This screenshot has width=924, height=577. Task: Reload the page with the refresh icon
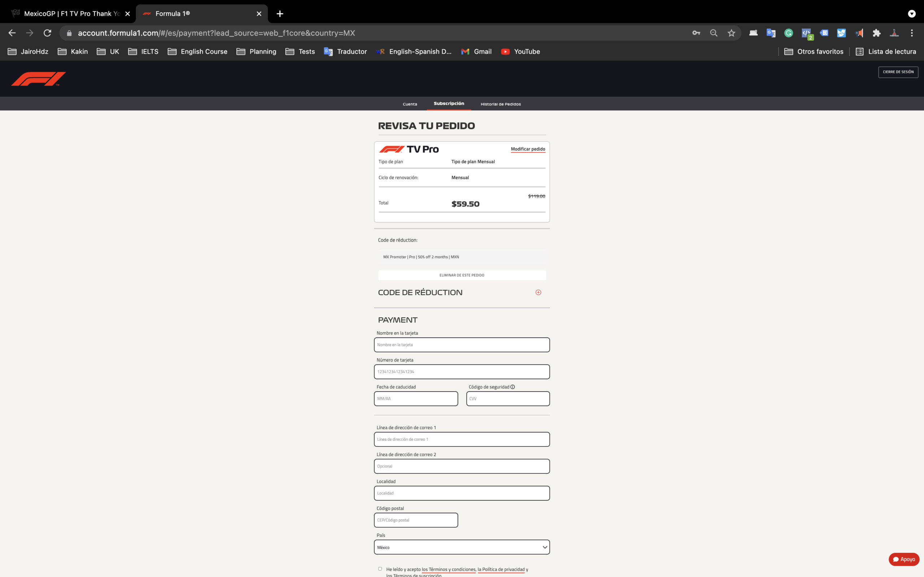47,33
